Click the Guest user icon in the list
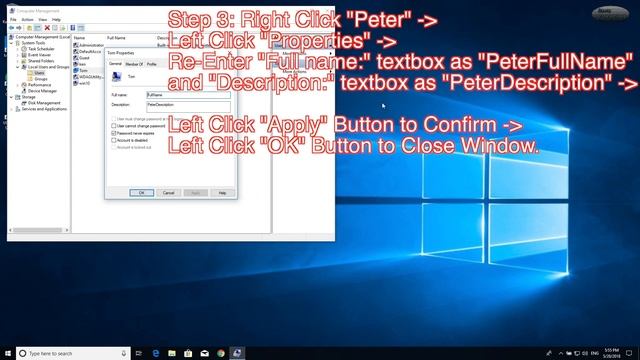Screen dimensions: 640x360 (x=76, y=58)
